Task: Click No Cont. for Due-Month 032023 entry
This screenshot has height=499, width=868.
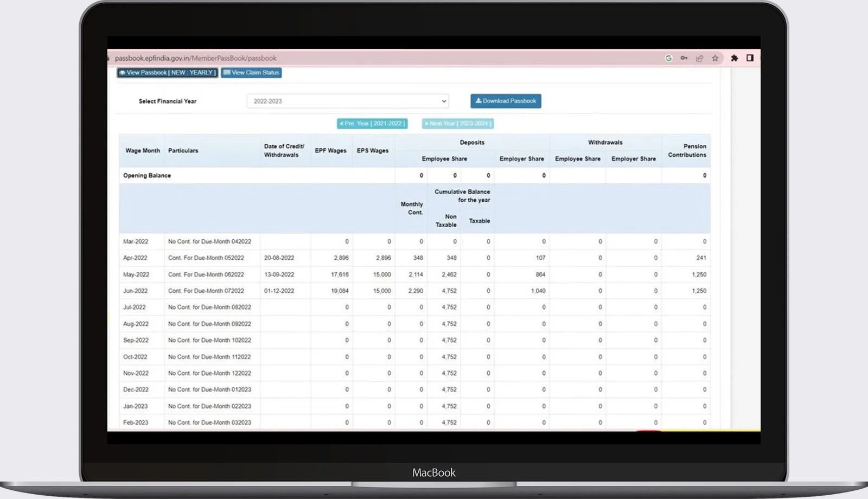Action: (x=209, y=423)
